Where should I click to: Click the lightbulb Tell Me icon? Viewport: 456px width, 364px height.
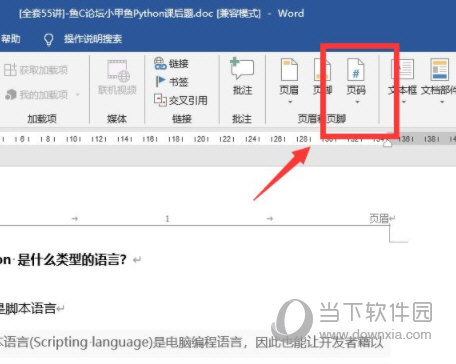click(x=49, y=39)
